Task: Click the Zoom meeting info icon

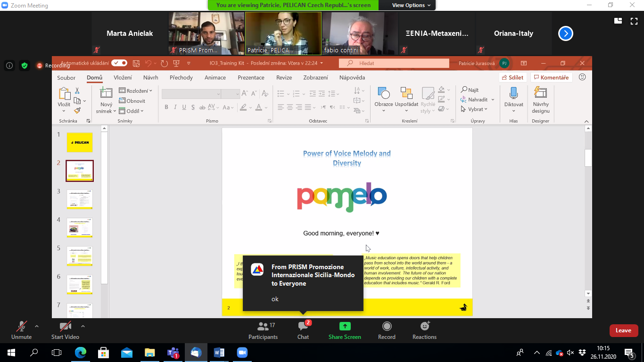Action: pos(9,66)
